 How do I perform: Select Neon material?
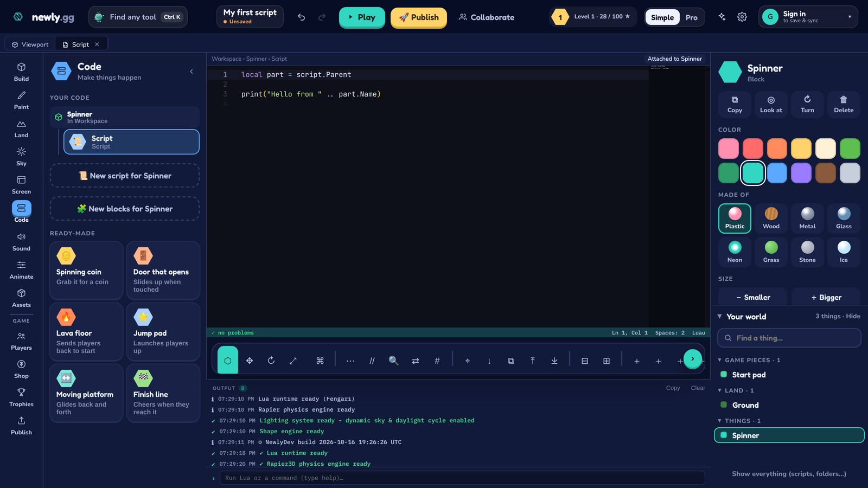tap(735, 252)
